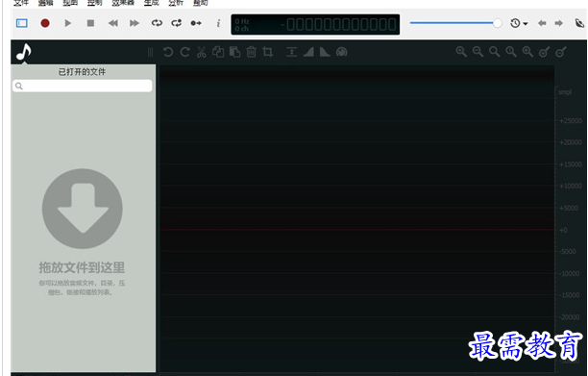Click the Undo arrow icon

click(x=168, y=52)
